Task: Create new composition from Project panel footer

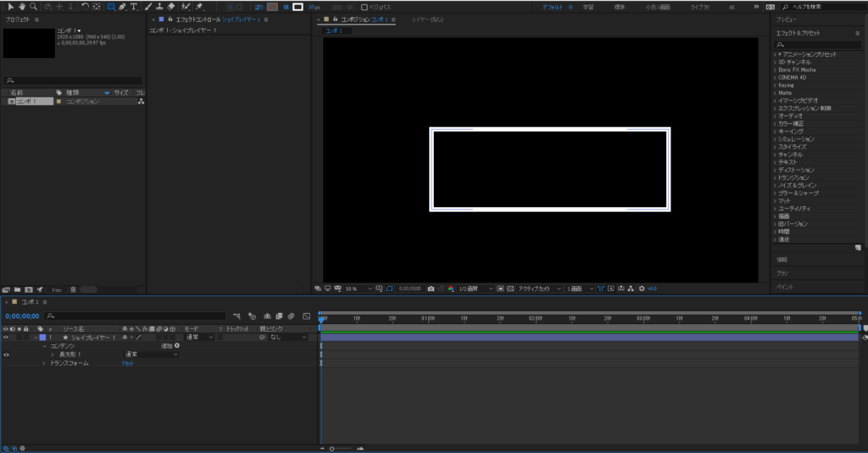Action: pos(28,289)
